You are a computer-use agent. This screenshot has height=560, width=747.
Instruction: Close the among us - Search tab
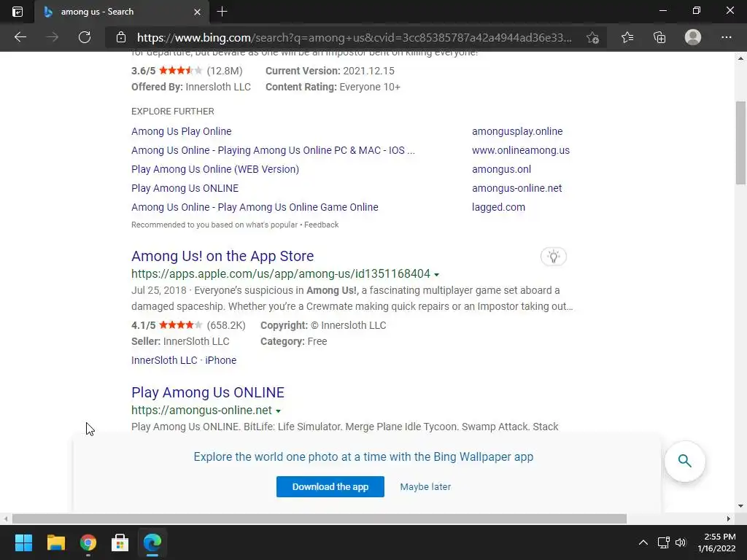click(x=197, y=12)
